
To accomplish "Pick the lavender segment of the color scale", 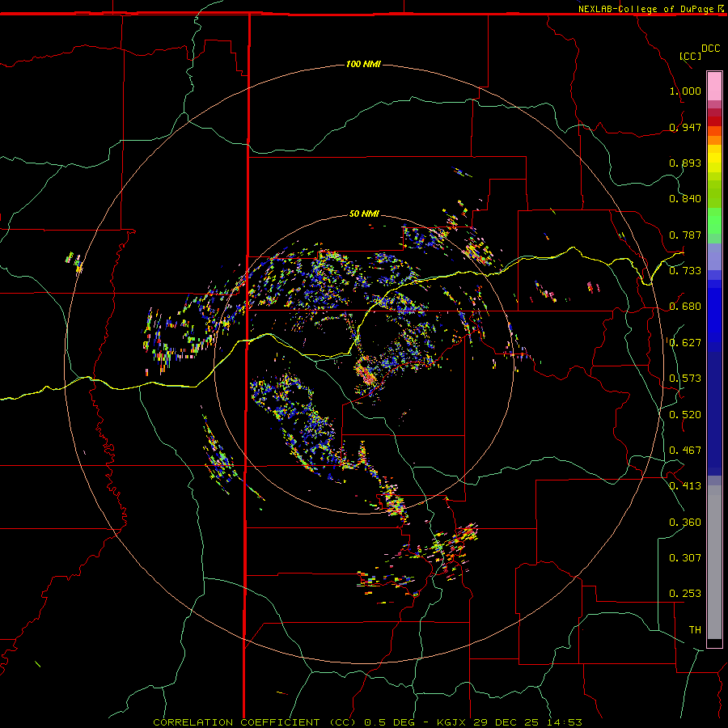I will click(714, 256).
